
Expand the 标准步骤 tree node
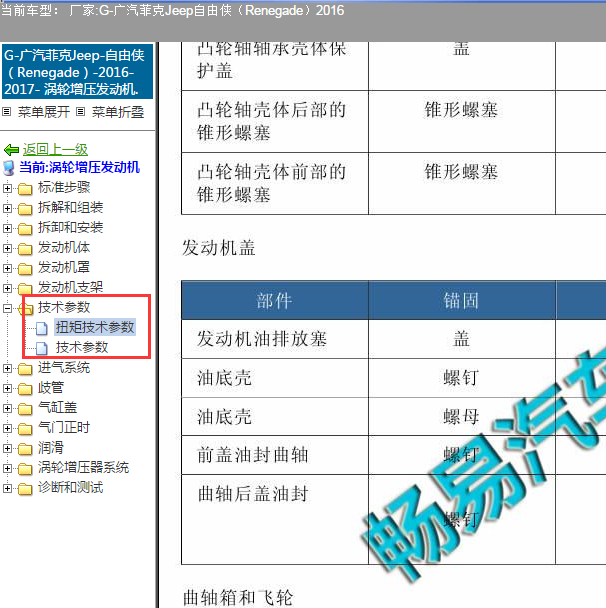pos(7,188)
